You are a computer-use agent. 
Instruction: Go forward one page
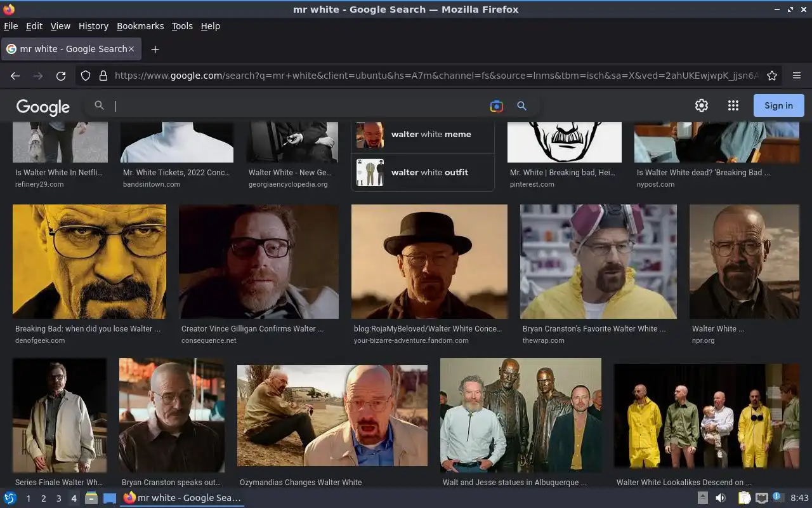[38, 76]
